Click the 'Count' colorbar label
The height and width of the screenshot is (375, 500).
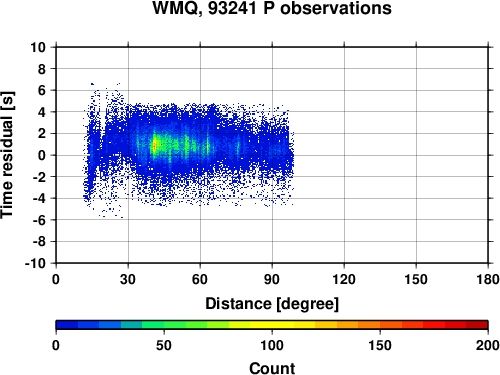coord(272,368)
